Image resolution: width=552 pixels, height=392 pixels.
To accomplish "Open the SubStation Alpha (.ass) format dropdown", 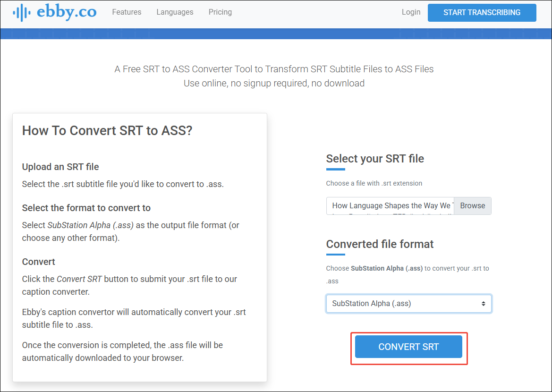I will (x=408, y=304).
